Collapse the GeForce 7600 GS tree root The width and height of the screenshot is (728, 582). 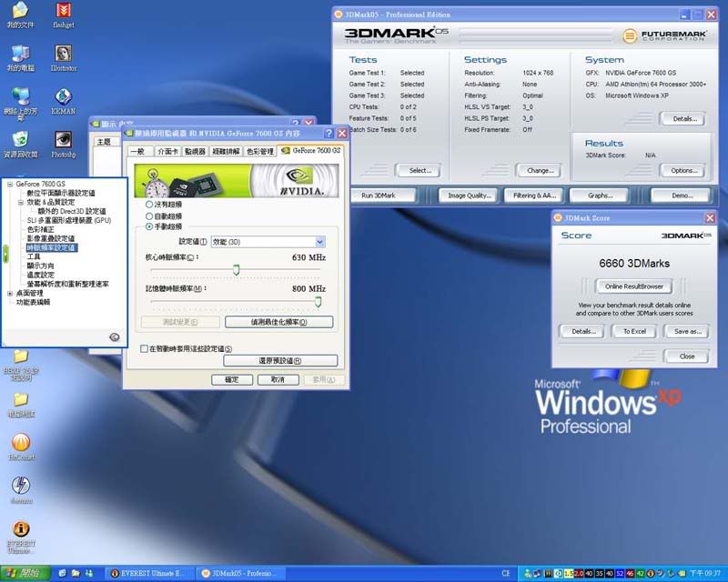point(10,185)
